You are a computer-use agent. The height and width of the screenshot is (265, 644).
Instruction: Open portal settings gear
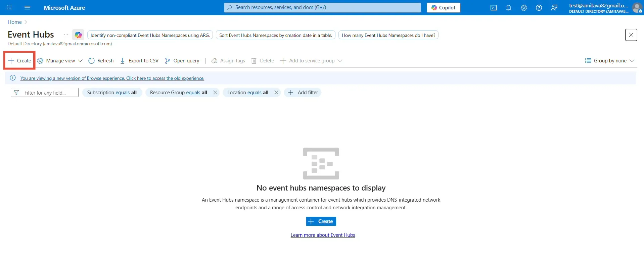(524, 8)
